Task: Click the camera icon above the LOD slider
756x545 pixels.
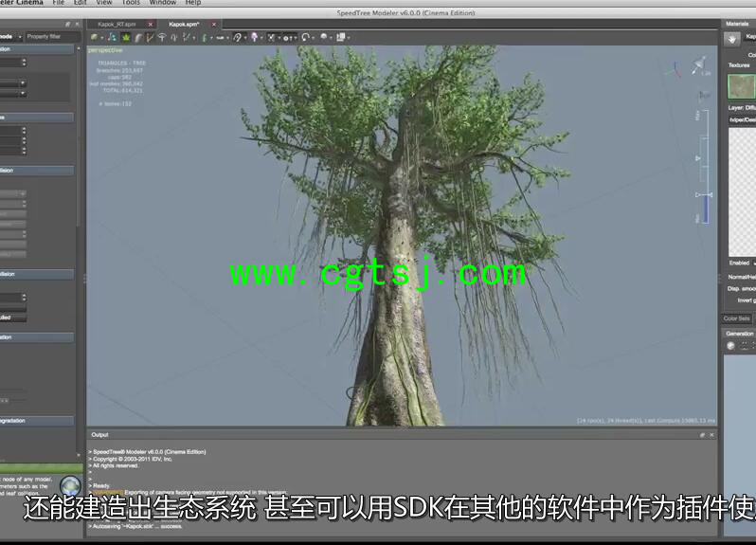Action: (705, 95)
